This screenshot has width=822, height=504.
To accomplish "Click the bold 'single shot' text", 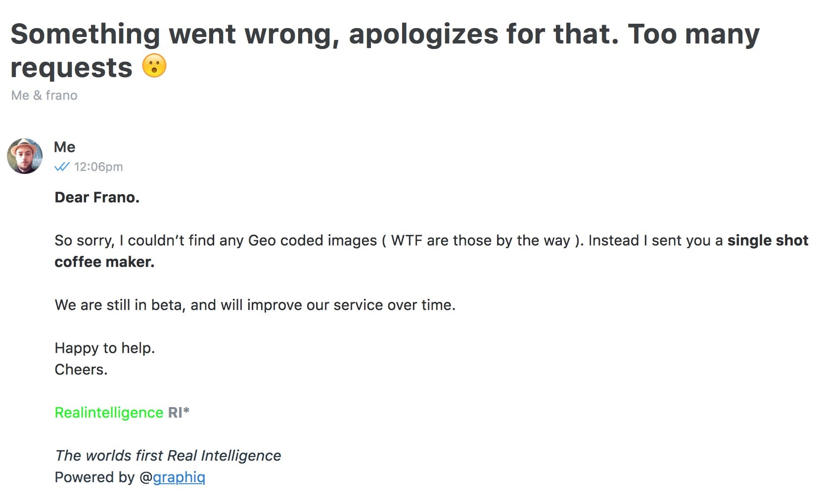I will tap(768, 241).
